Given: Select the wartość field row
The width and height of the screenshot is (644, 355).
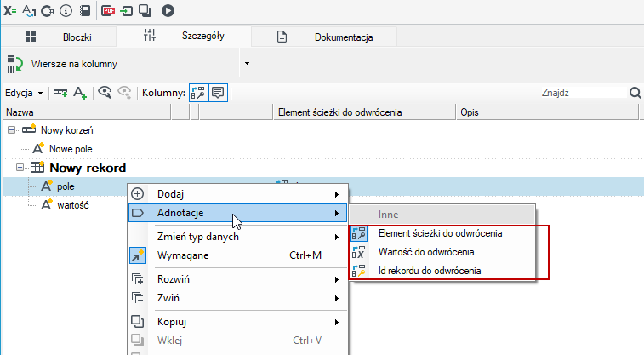Looking at the screenshot, I should (x=73, y=205).
